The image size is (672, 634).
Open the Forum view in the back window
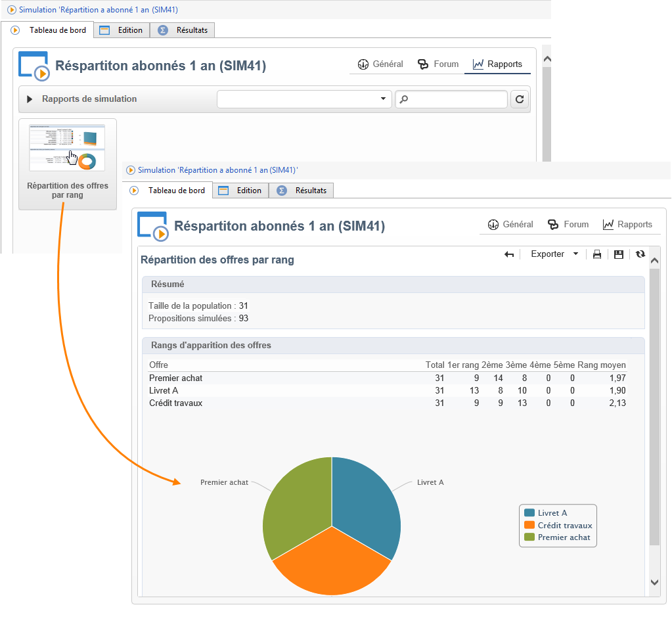438,64
